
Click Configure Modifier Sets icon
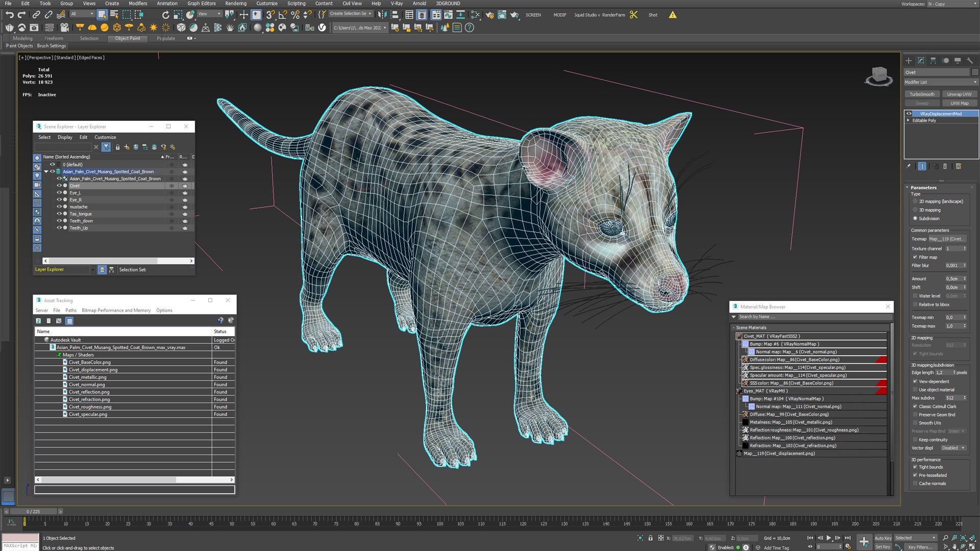pos(959,166)
